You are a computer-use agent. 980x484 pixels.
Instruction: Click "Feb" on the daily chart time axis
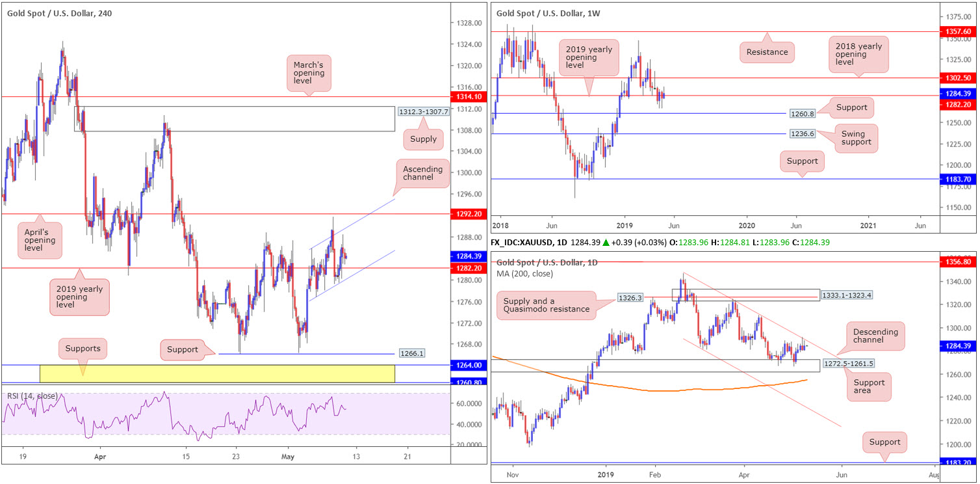[654, 475]
